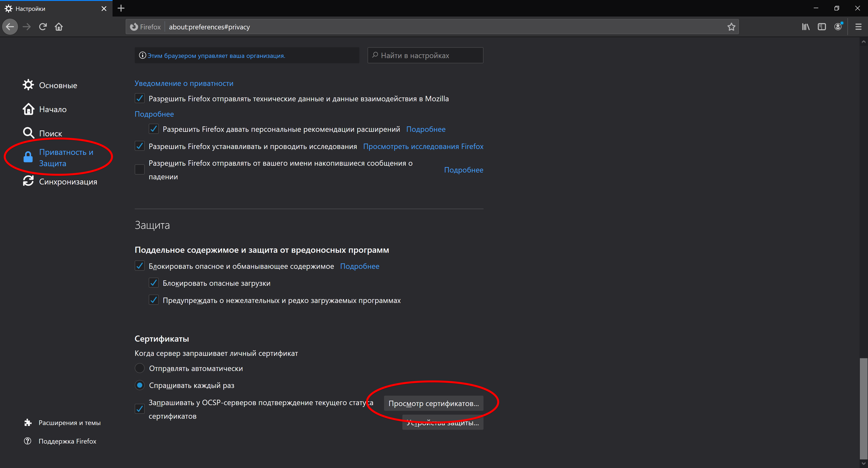The height and width of the screenshot is (468, 868).
Task: Click Подробнее beside crash reports option
Action: 464,170
